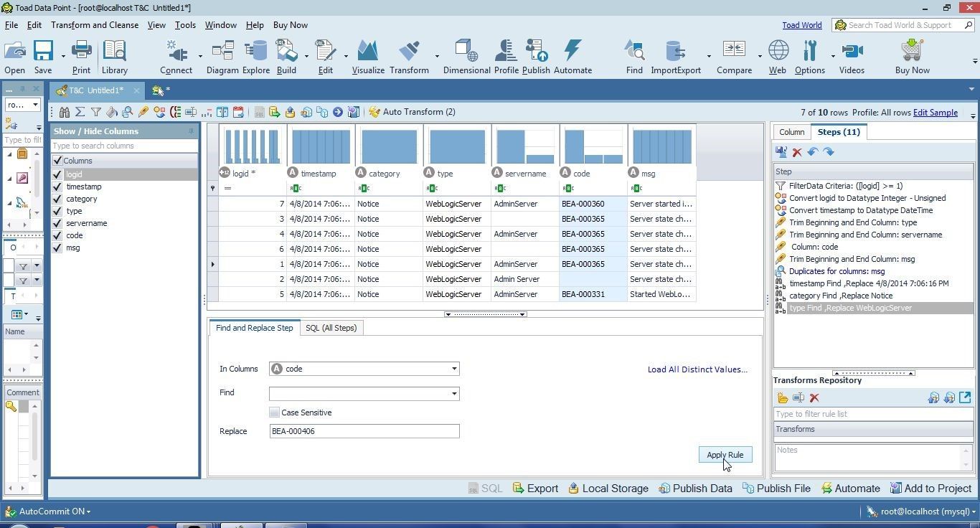The height and width of the screenshot is (528, 980).
Task: Click the redo step arrow icon
Action: [829, 152]
